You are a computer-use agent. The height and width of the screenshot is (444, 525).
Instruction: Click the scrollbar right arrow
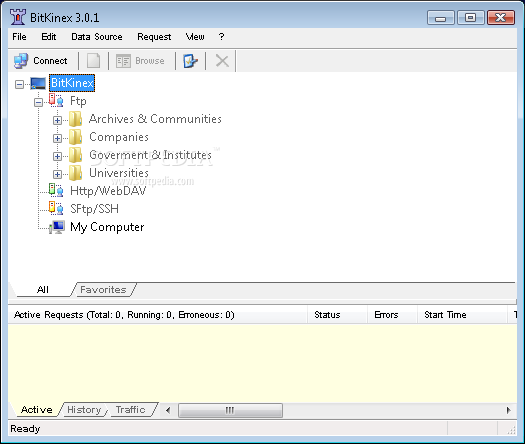[x=509, y=410]
